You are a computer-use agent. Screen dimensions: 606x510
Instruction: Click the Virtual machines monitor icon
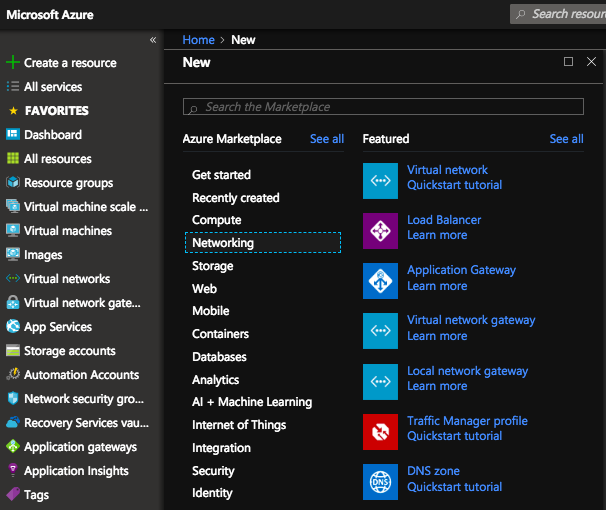point(13,230)
